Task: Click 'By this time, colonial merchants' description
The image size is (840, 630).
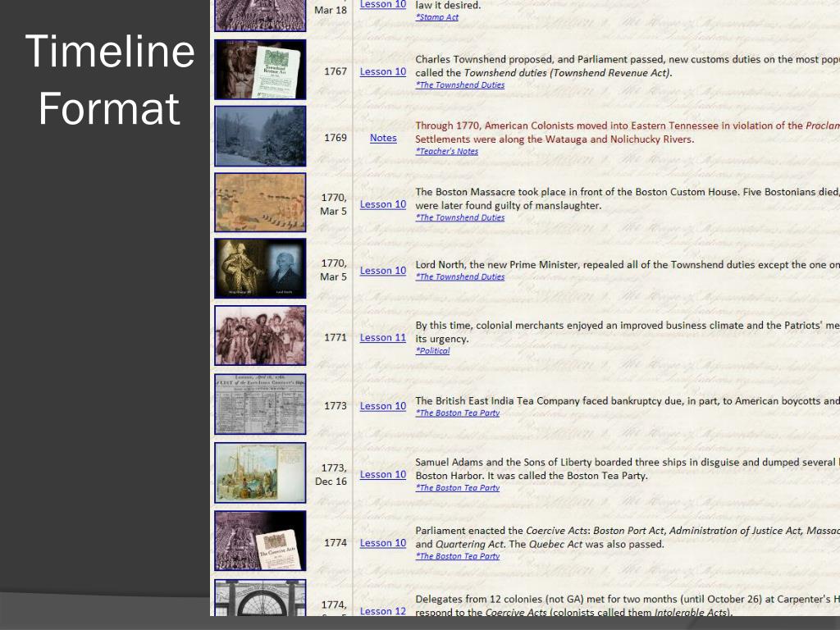Action: [x=628, y=332]
